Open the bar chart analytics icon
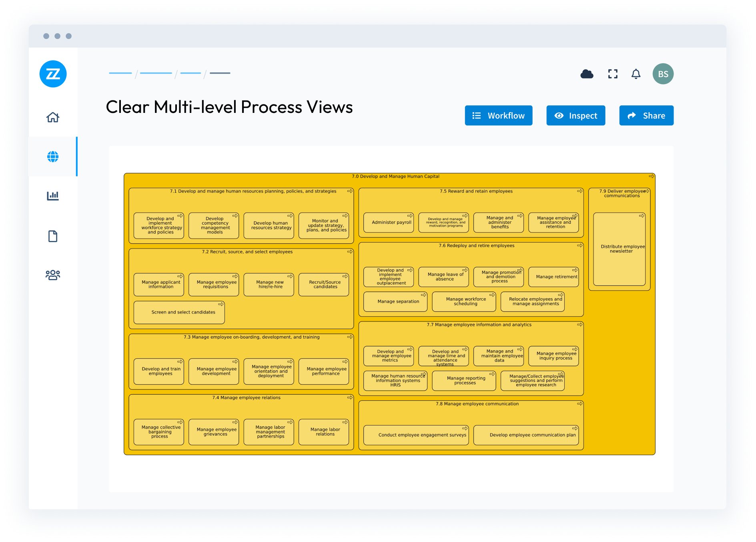 coord(53,196)
